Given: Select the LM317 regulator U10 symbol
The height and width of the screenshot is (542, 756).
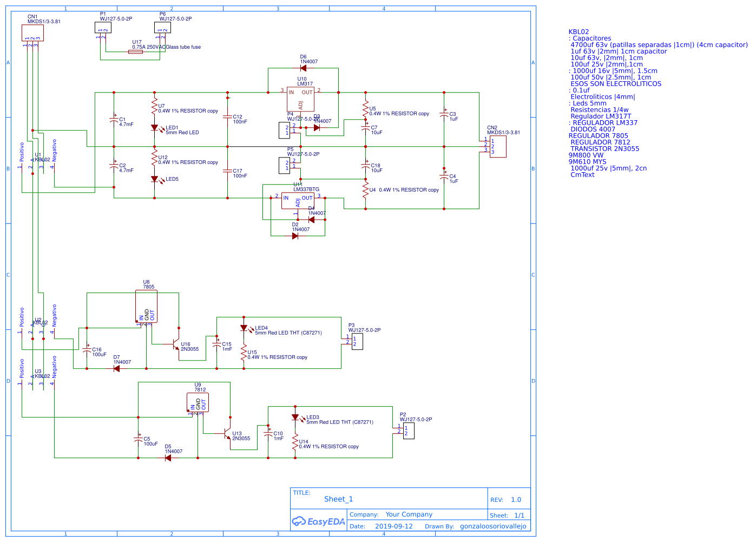Looking at the screenshot, I should (x=300, y=99).
